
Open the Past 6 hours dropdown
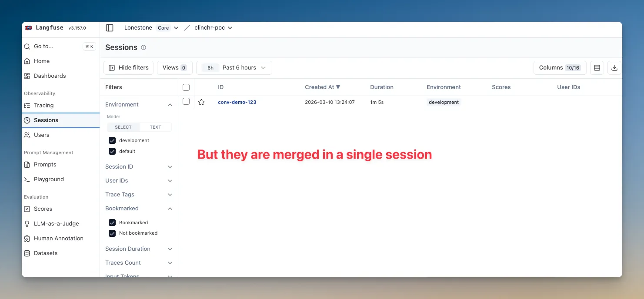(x=234, y=68)
